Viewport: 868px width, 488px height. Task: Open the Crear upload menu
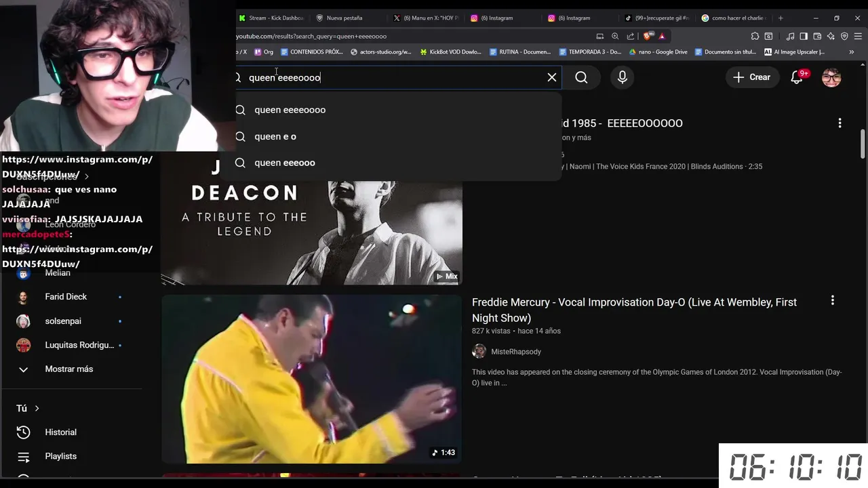click(x=751, y=77)
